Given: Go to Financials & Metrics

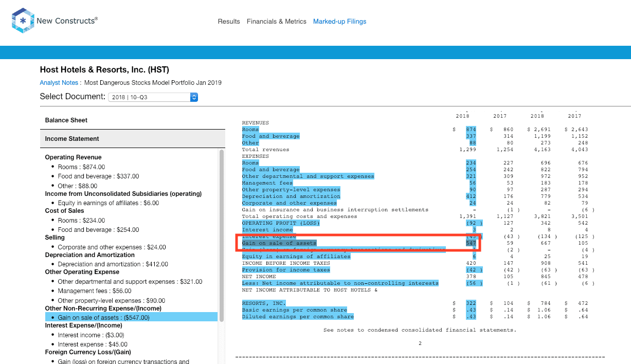Looking at the screenshot, I should tap(277, 22).
